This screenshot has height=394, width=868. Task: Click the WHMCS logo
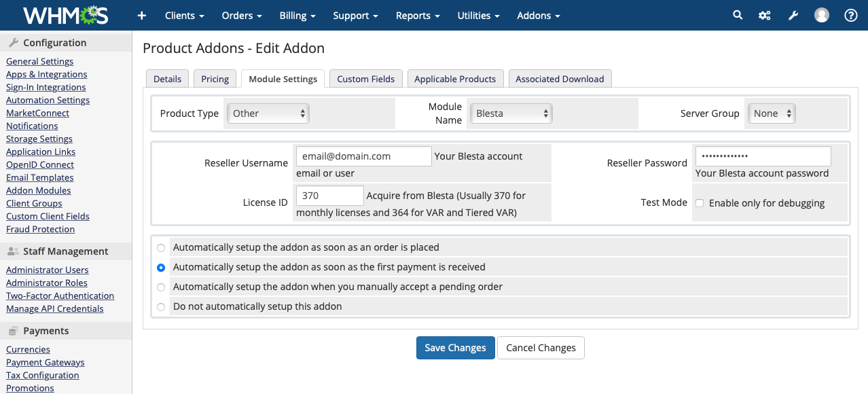click(65, 15)
